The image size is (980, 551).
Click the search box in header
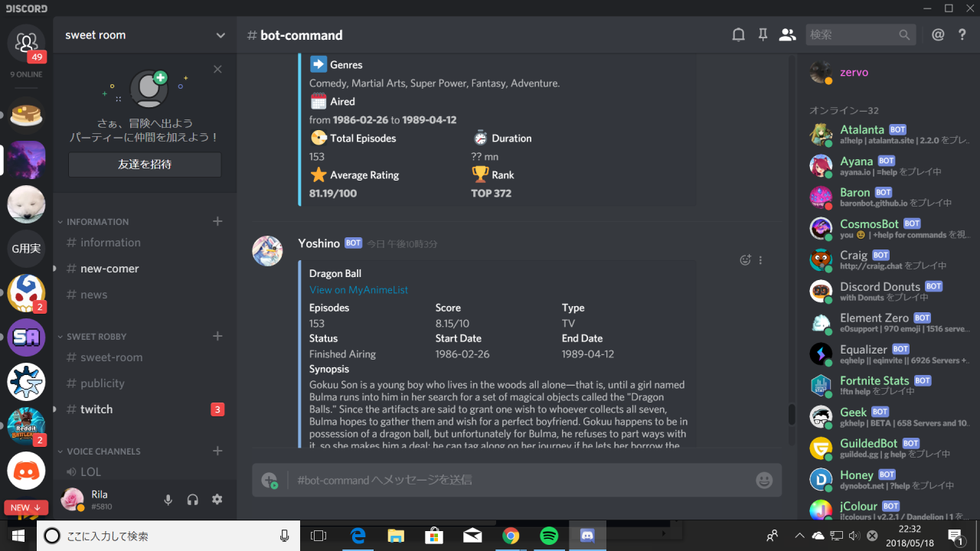click(x=861, y=34)
